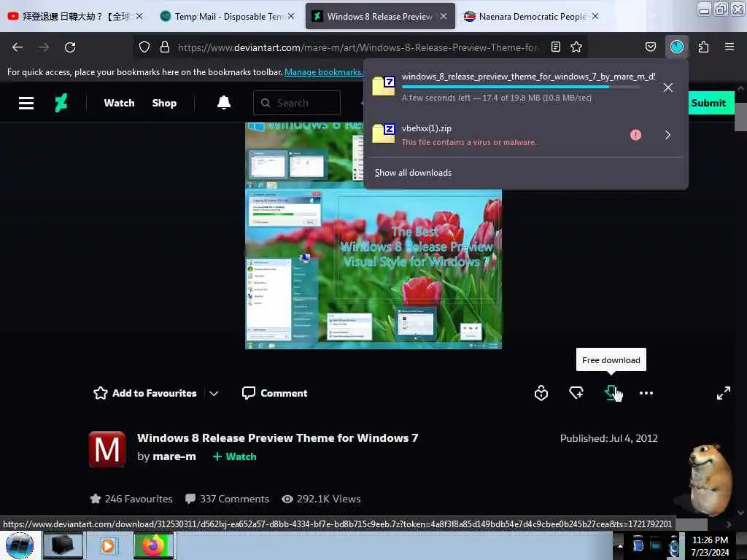The height and width of the screenshot is (560, 747).
Task: Show site security lock information
Action: 165,47
